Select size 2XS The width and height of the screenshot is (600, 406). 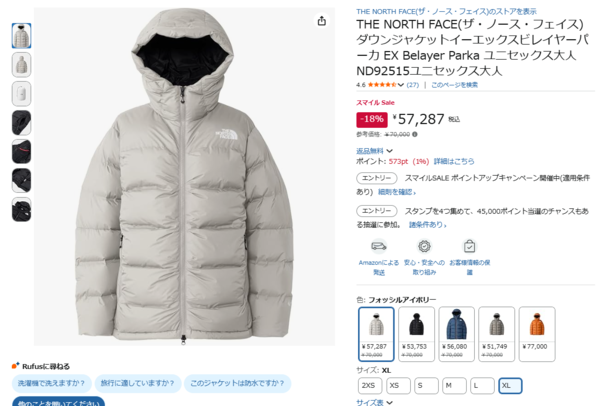370,385
